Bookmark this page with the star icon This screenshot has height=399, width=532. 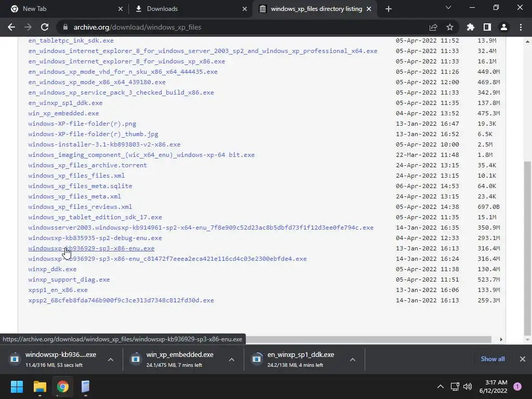pyautogui.click(x=450, y=27)
